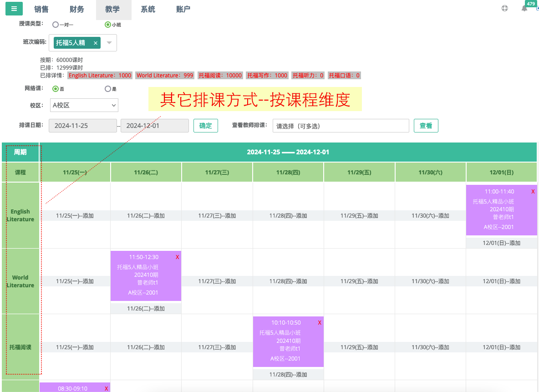Open the notifications bell icon
The height and width of the screenshot is (392, 539).
click(524, 9)
